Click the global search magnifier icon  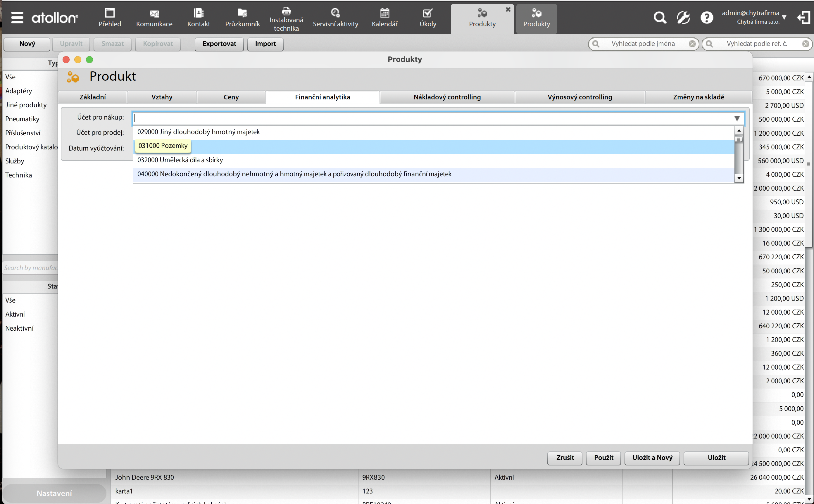(660, 17)
